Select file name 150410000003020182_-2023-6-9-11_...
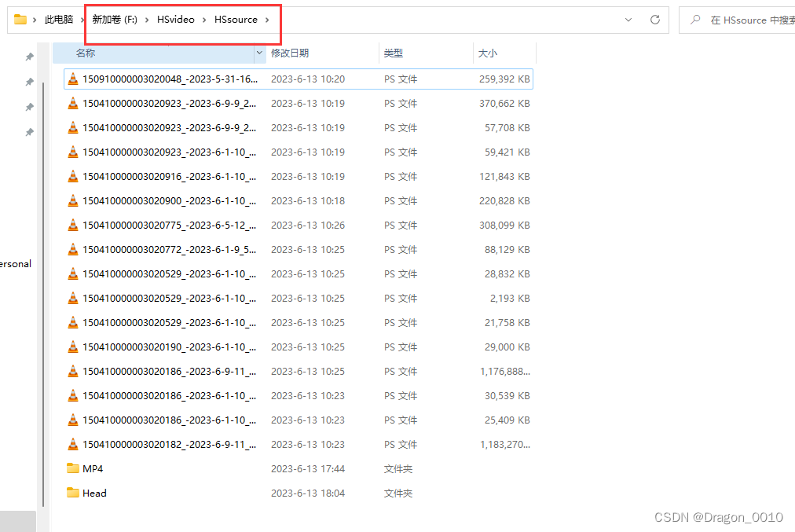Viewport: 795px width, 532px height. pyautogui.click(x=170, y=444)
